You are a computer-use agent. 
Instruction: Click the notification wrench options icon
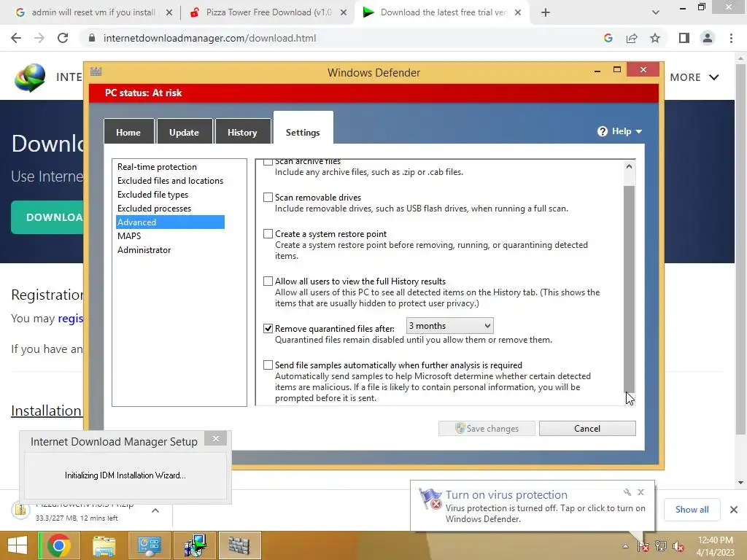click(x=627, y=492)
